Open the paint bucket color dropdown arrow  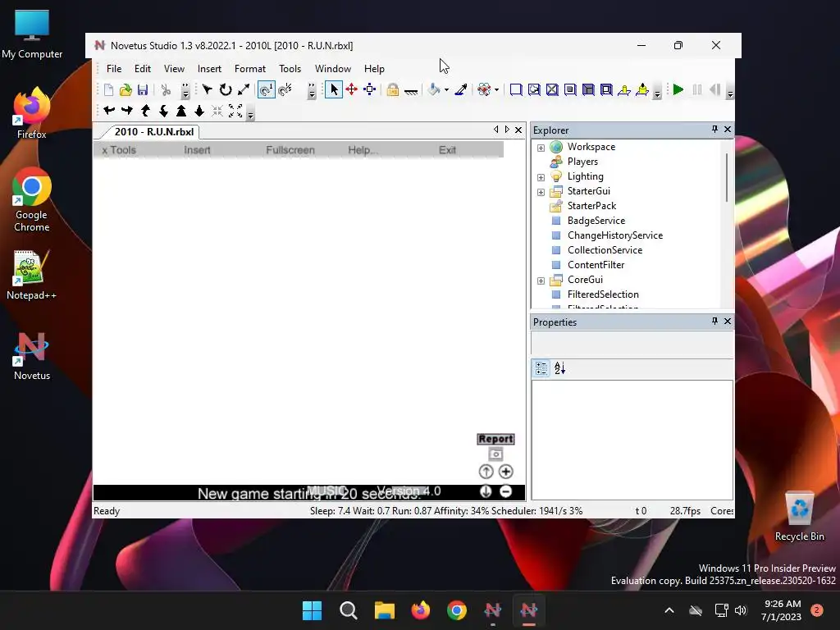447,90
